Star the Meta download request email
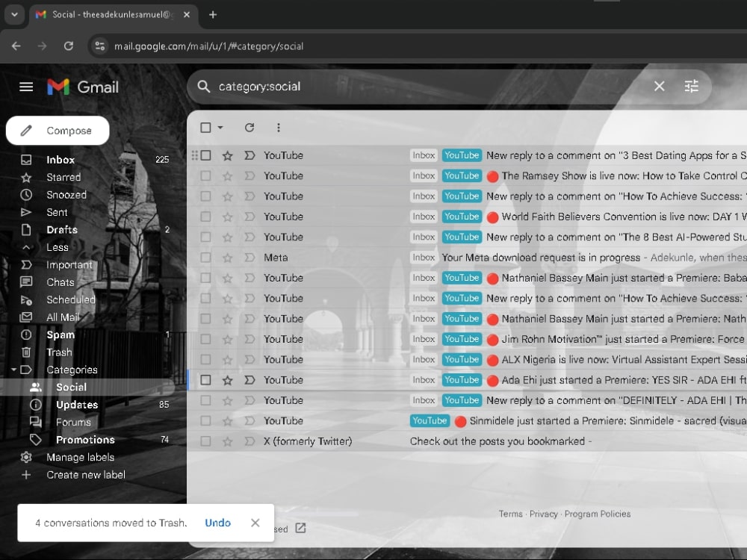Image resolution: width=747 pixels, height=560 pixels. (228, 258)
